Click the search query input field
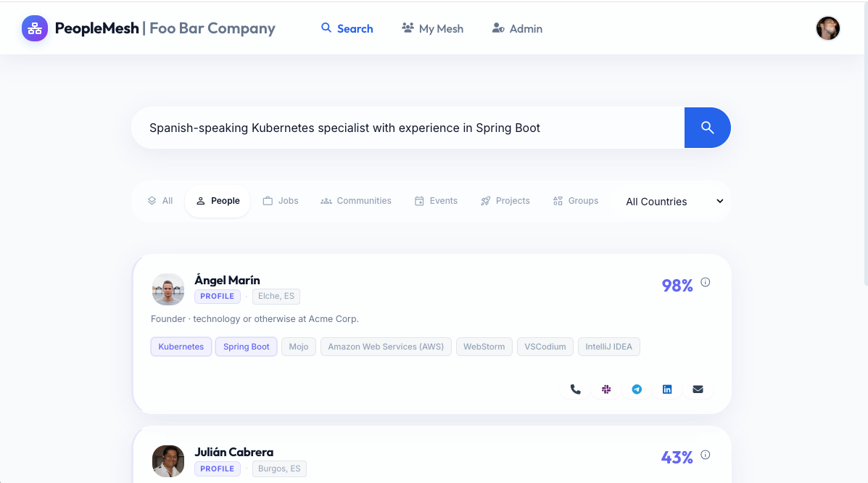Screen dimensions: 868x483 (408, 128)
